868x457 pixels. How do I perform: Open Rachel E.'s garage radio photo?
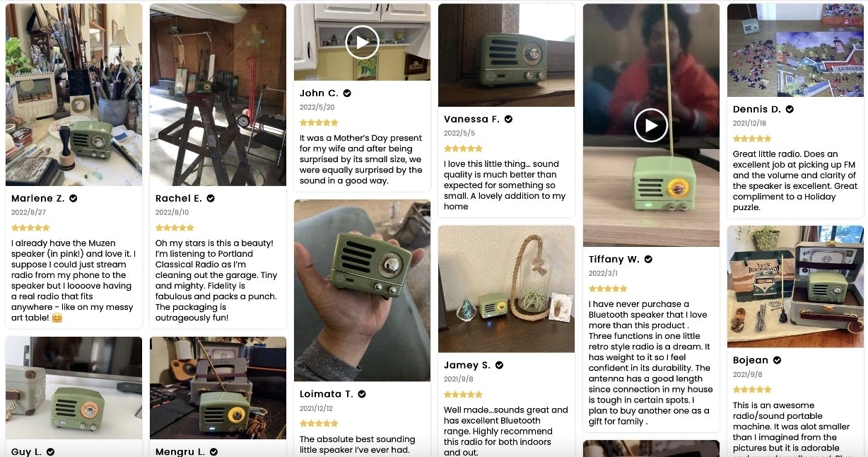point(218,95)
